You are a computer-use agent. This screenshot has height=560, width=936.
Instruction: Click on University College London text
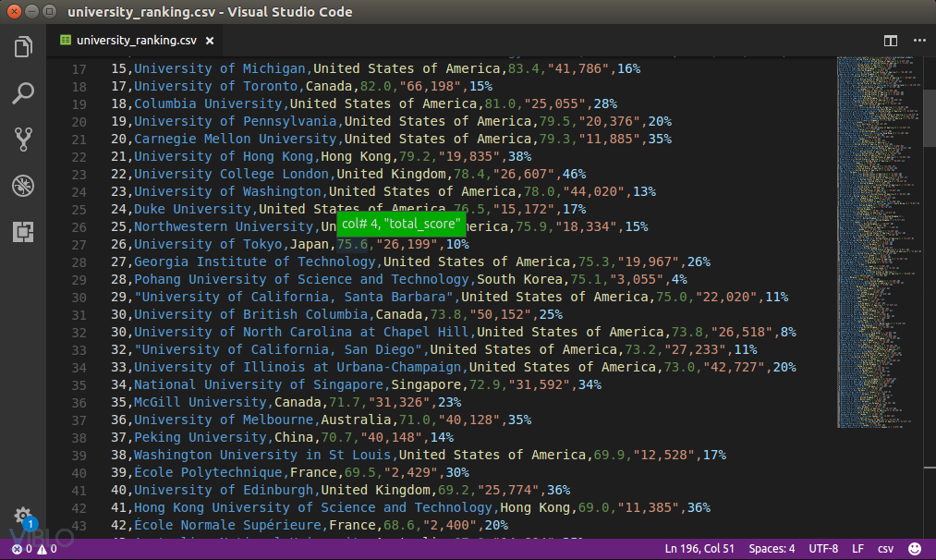click(231, 174)
